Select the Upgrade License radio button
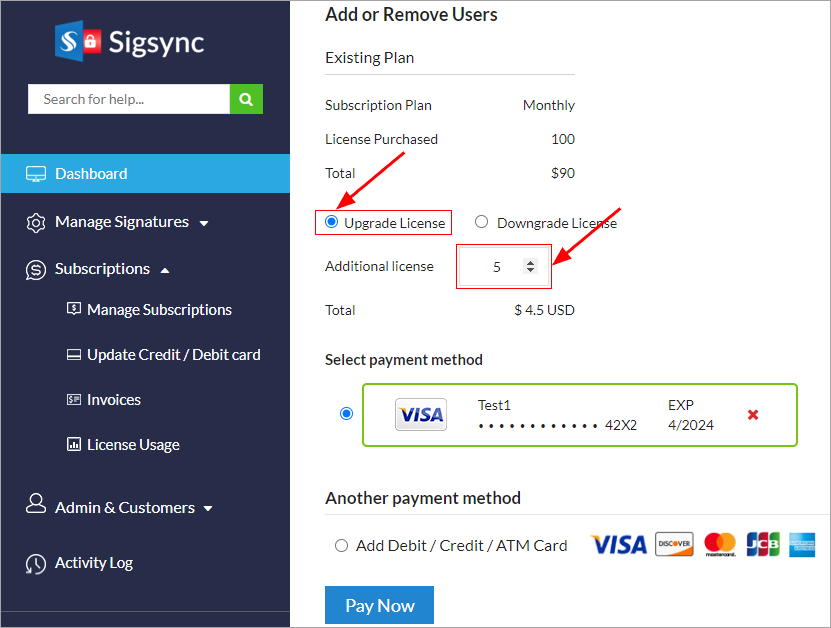The height and width of the screenshot is (628, 831). 332,222
